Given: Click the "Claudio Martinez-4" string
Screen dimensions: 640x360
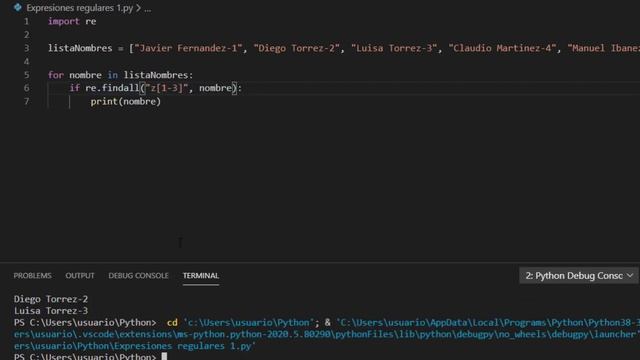Looking at the screenshot, I should point(502,48).
